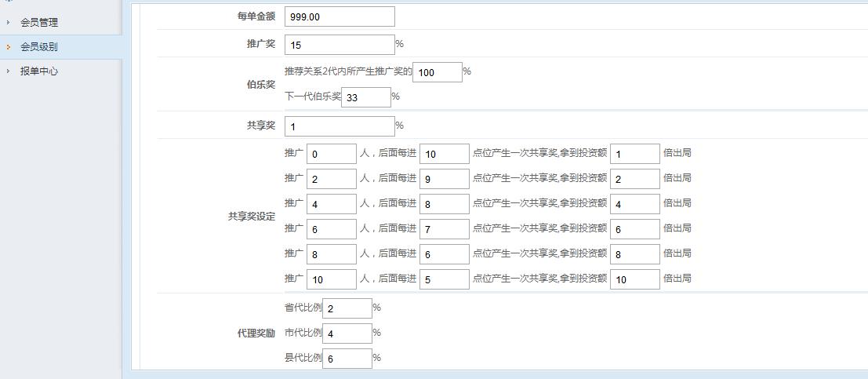Open the 会员管理 sidebar menu item
Viewport: 868px width, 379px height.
point(39,23)
